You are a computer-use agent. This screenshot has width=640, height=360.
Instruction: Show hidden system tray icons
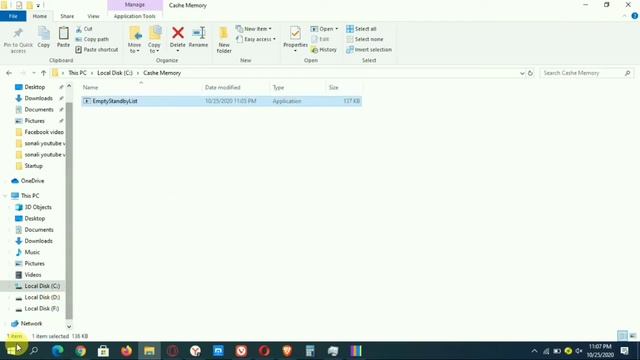(534, 351)
